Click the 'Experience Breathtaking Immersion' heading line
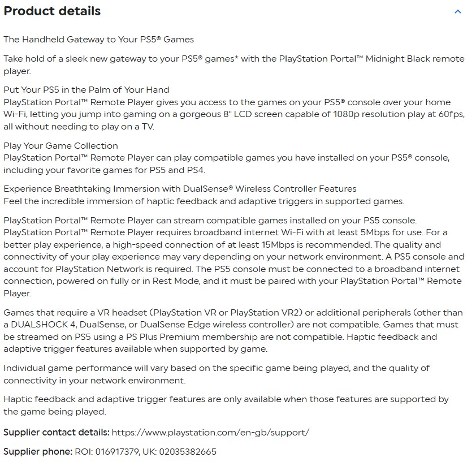This screenshot has width=476, height=466. pyautogui.click(x=180, y=189)
